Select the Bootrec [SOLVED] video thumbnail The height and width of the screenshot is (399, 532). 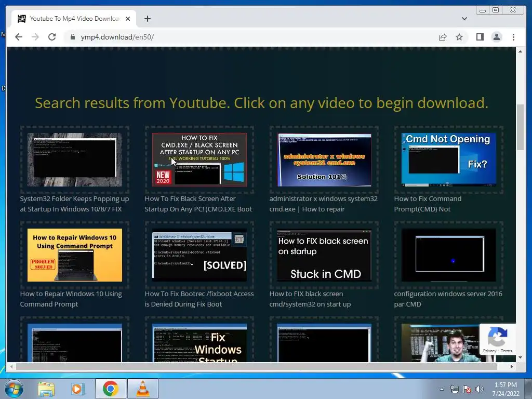tap(199, 255)
